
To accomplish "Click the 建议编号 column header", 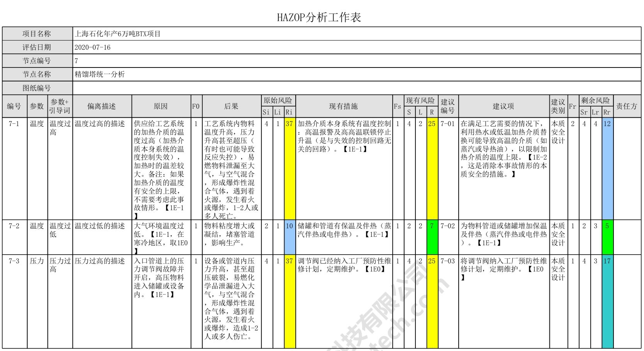I will [448, 106].
